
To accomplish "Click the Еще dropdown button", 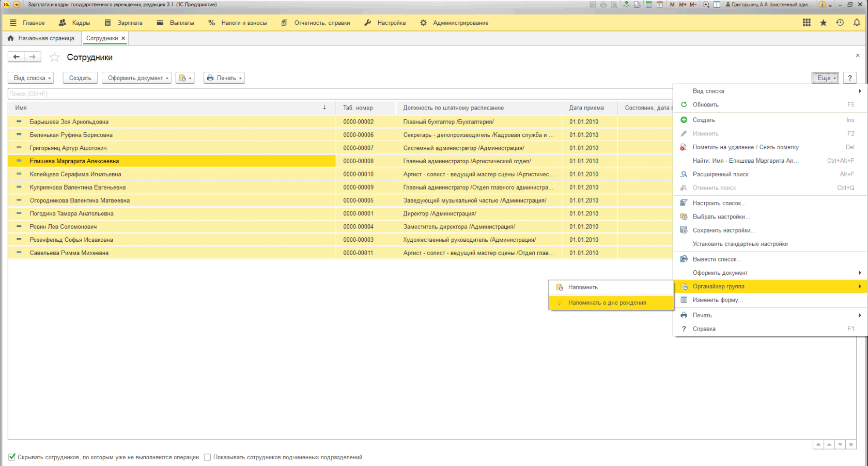I will pyautogui.click(x=825, y=78).
